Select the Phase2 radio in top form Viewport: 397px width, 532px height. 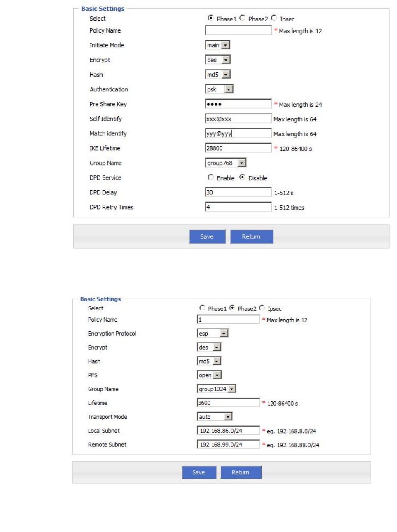click(242, 18)
